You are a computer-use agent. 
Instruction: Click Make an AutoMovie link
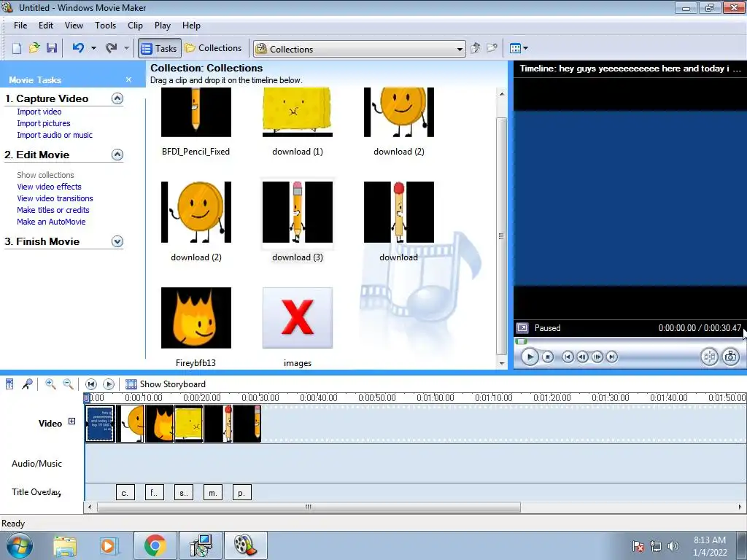pos(51,222)
